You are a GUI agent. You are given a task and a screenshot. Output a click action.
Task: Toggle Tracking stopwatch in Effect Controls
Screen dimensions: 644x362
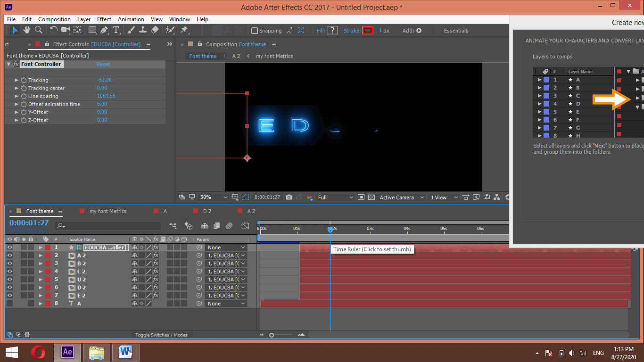[24, 80]
